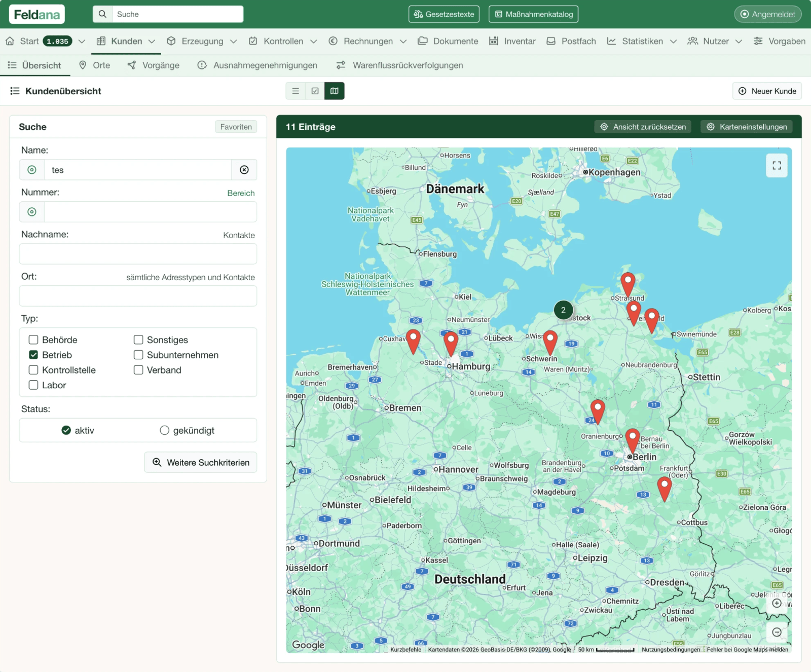
Task: Click Ansicht zurücksetzen button
Action: point(643,127)
